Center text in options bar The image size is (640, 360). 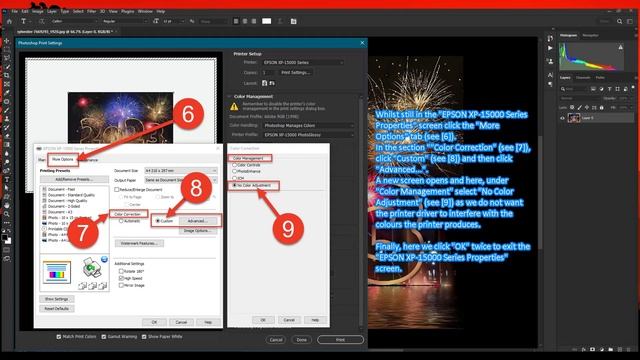click(245, 21)
